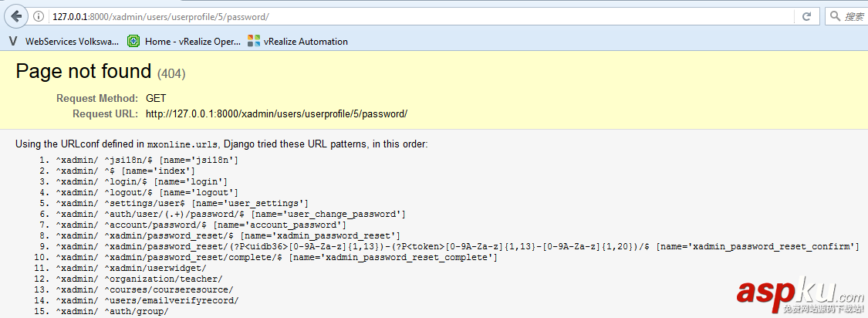
Task: Open the Home - vRealize Oper... bookmark
Action: point(192,41)
